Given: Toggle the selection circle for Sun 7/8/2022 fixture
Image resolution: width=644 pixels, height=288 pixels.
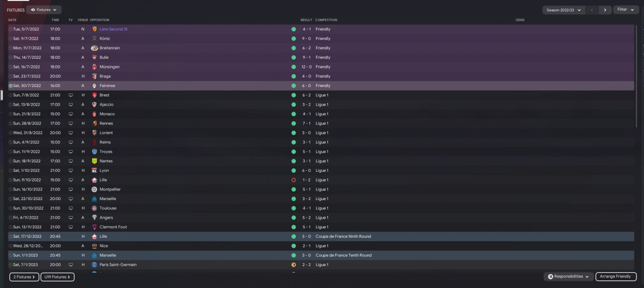Looking at the screenshot, I should pyautogui.click(x=11, y=95).
